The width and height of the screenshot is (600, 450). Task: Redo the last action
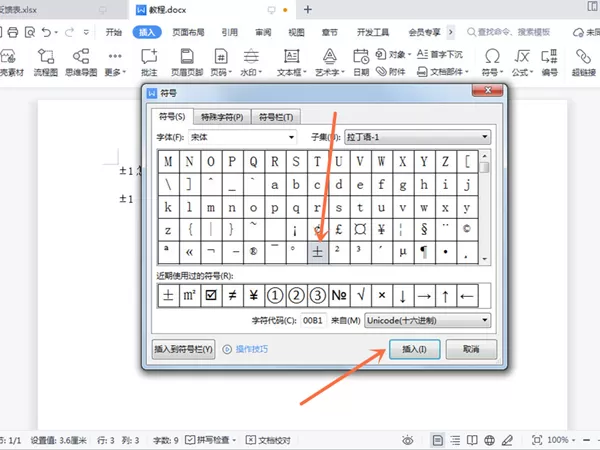pos(69,33)
